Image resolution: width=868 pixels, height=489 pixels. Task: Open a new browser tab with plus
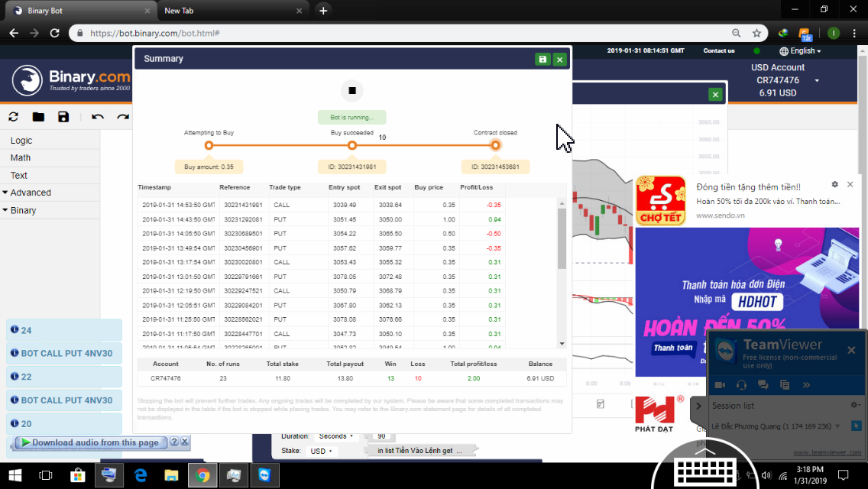coord(323,11)
